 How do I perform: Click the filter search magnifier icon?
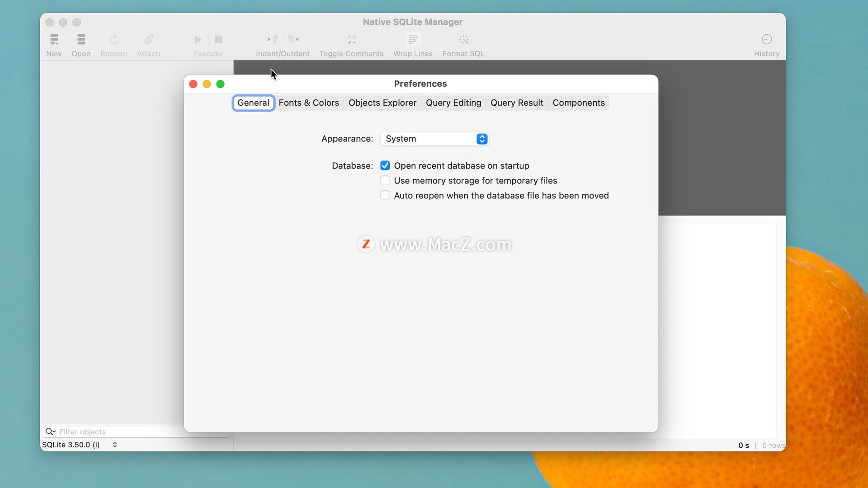[50, 432]
